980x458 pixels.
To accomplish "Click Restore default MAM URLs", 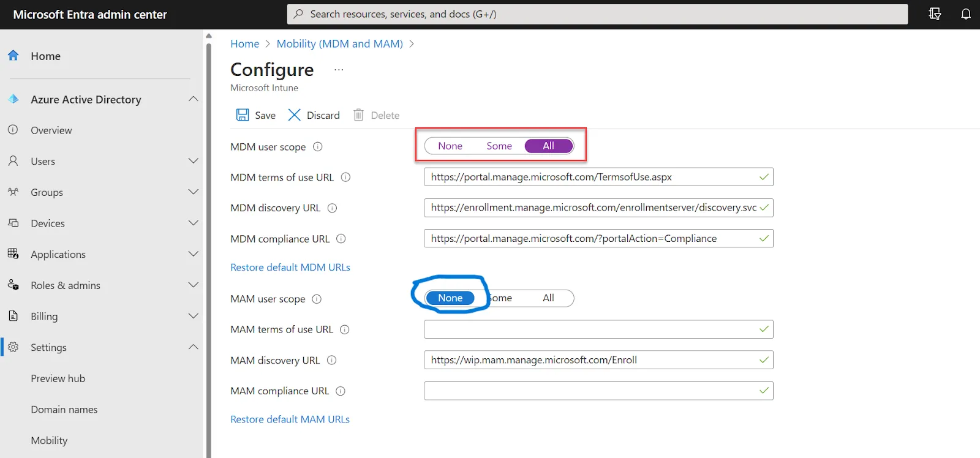I will [290, 419].
